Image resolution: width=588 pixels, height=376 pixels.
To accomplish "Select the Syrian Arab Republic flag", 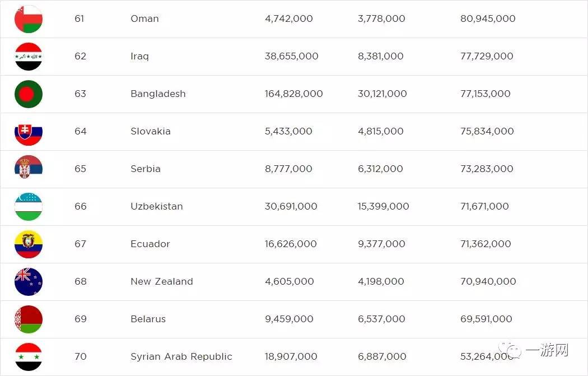I will coord(29,357).
